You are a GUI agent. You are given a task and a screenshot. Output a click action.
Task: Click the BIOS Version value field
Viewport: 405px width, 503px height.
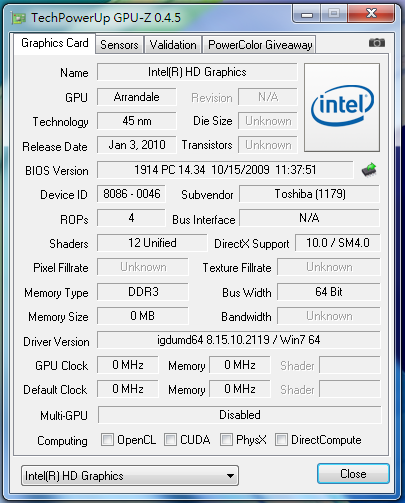(225, 170)
